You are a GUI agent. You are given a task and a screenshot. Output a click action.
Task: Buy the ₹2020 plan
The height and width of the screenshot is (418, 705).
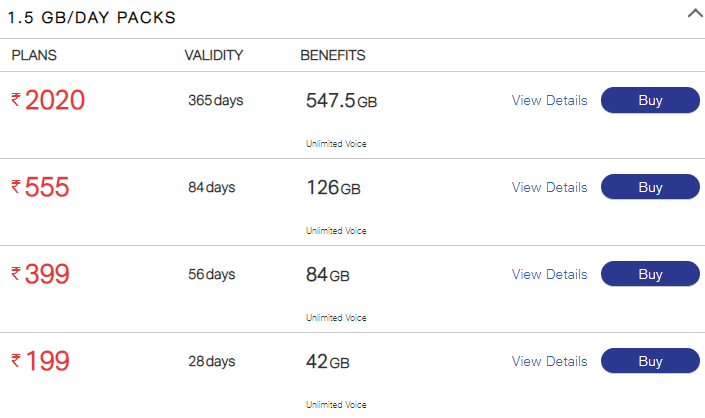coord(650,100)
